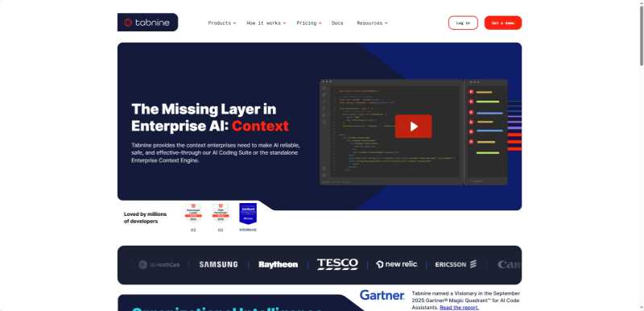Open the Read the report link
The height and width of the screenshot is (311, 644).
pyautogui.click(x=459, y=307)
